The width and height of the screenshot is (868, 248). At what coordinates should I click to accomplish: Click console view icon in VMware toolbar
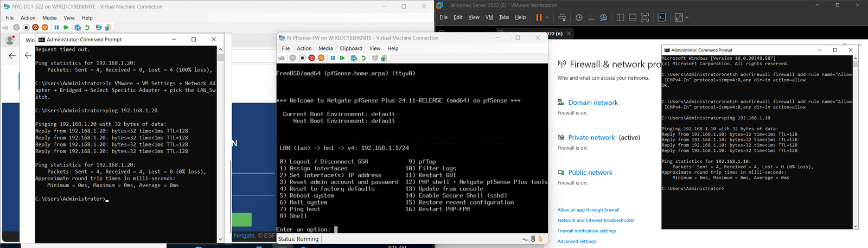tap(662, 17)
